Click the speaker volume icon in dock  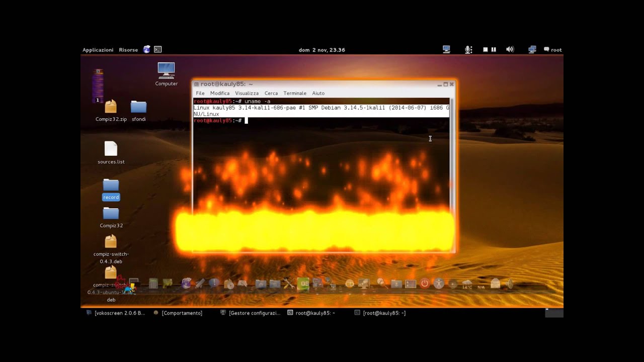click(x=509, y=284)
